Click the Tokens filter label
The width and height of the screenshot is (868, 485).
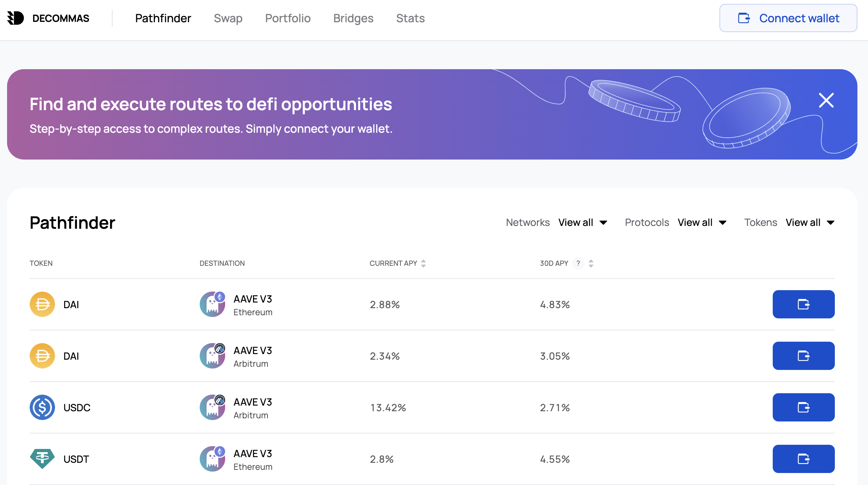click(x=760, y=222)
